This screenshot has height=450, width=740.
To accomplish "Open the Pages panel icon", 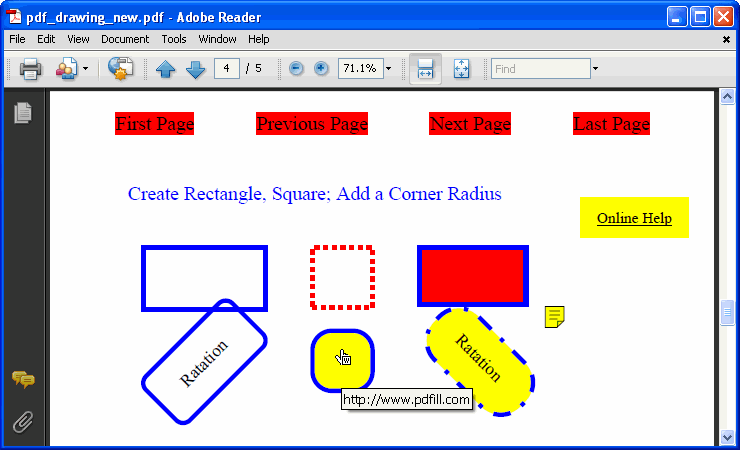I will (23, 113).
